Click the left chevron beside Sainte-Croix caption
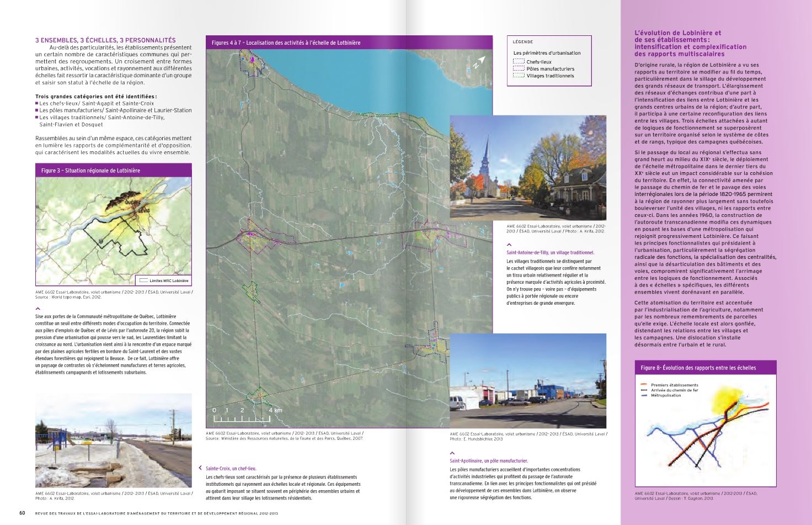This screenshot has height=525, width=812. click(200, 468)
